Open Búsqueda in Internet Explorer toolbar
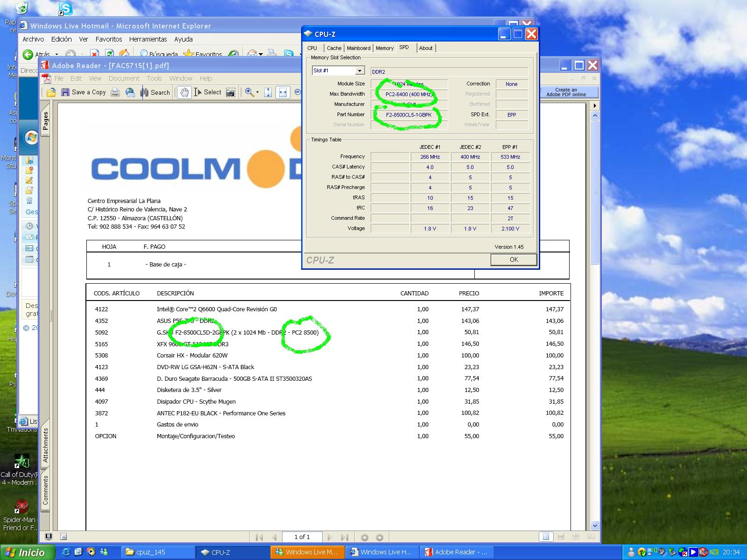The height and width of the screenshot is (560, 747). (x=159, y=55)
